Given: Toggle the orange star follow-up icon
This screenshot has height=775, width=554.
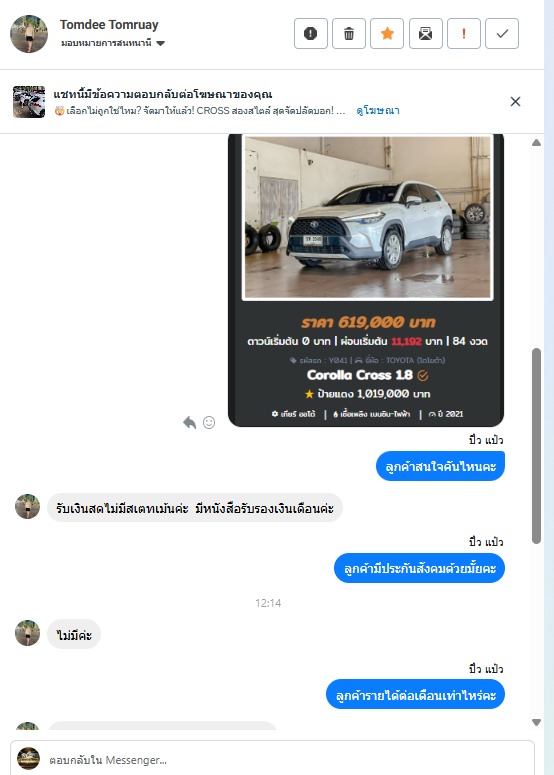Looking at the screenshot, I should point(387,34).
